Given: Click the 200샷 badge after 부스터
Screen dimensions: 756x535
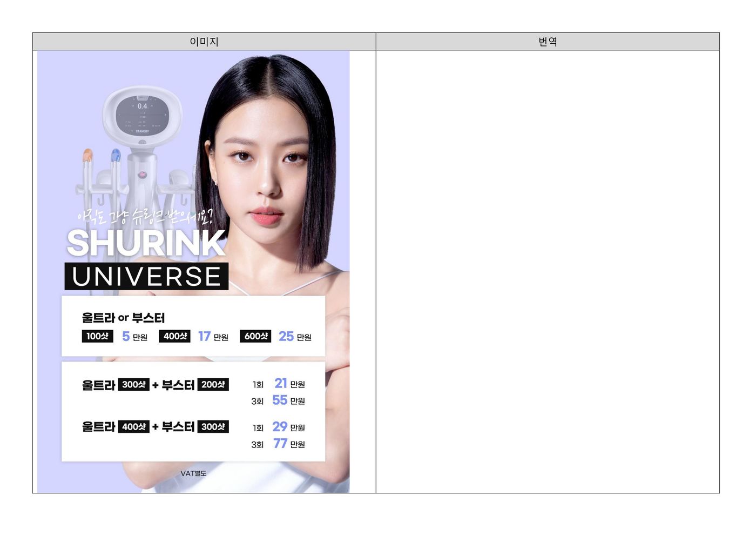Looking at the screenshot, I should click(213, 385).
